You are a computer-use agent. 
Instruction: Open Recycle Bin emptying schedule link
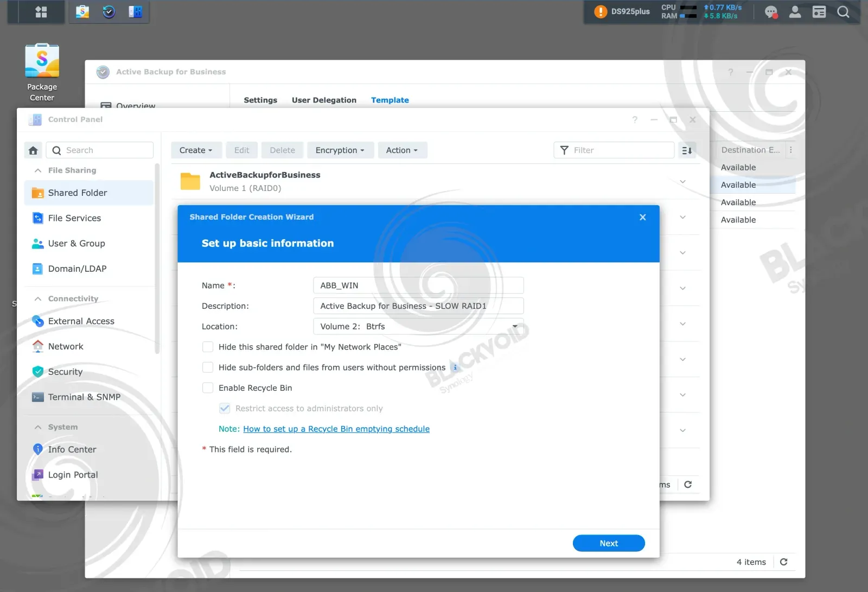[x=336, y=429]
